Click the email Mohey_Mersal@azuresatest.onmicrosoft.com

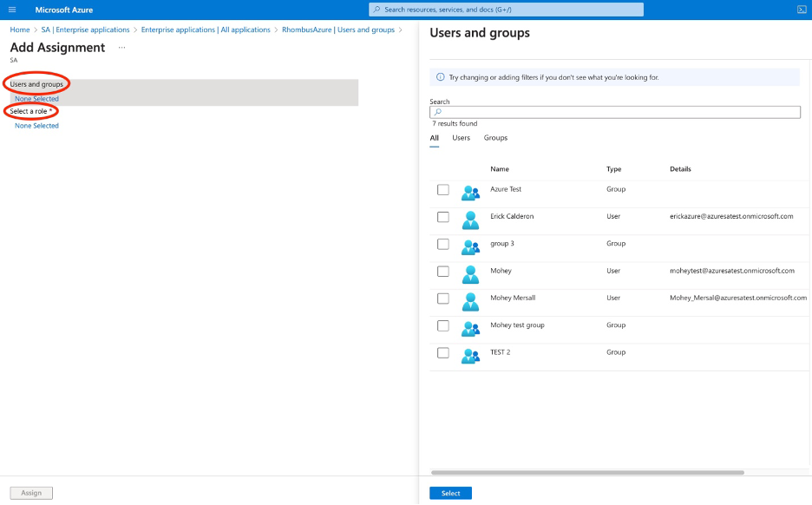click(x=738, y=298)
